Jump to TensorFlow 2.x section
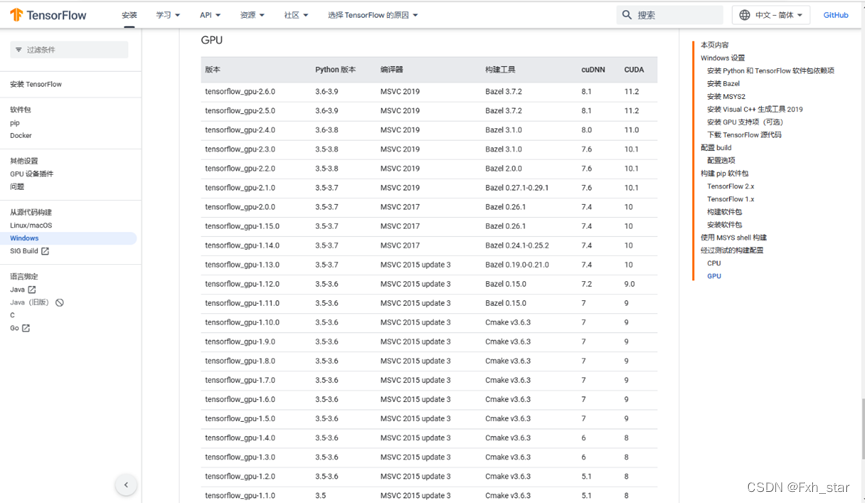Screen dimensions: 865x503 (x=730, y=186)
